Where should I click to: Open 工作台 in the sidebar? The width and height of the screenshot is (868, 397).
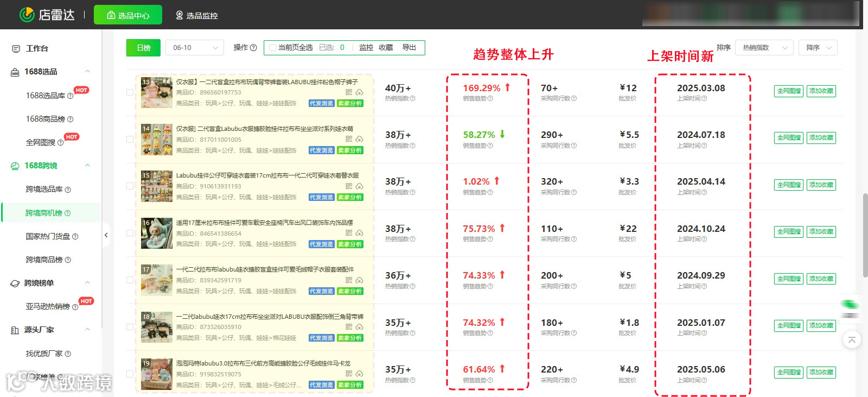click(x=37, y=48)
